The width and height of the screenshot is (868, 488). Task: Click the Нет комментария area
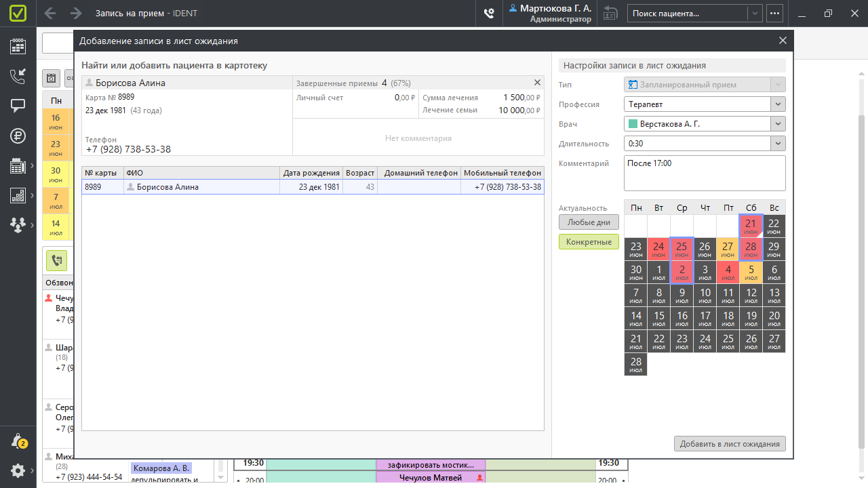[x=418, y=138]
